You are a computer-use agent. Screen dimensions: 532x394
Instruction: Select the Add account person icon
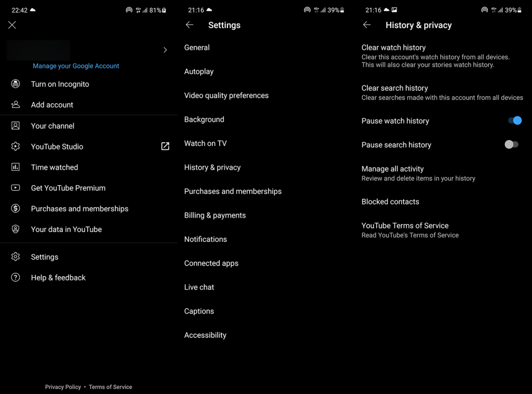[16, 104]
